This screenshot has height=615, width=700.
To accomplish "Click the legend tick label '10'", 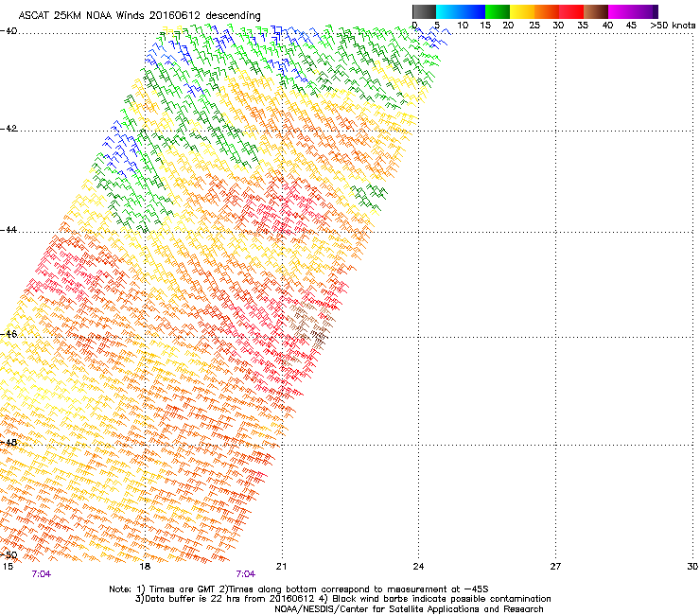I will tap(463, 26).
